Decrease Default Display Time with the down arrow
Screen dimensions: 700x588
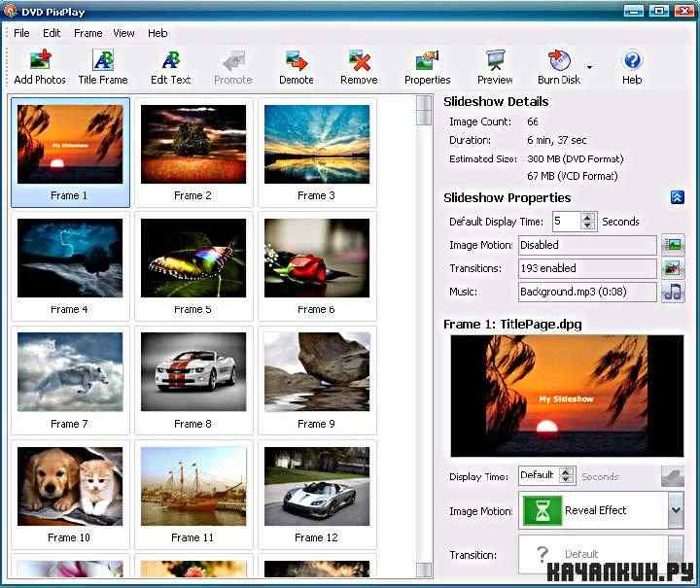point(587,225)
